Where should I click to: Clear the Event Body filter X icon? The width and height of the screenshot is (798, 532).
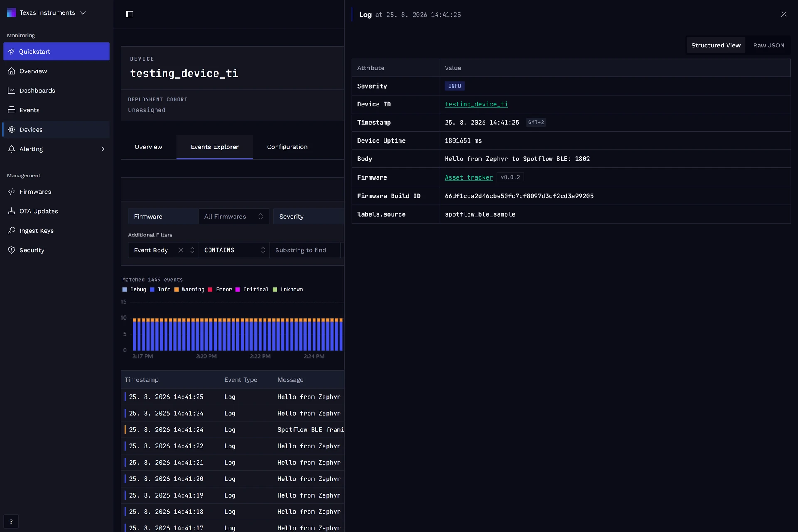[x=181, y=250]
